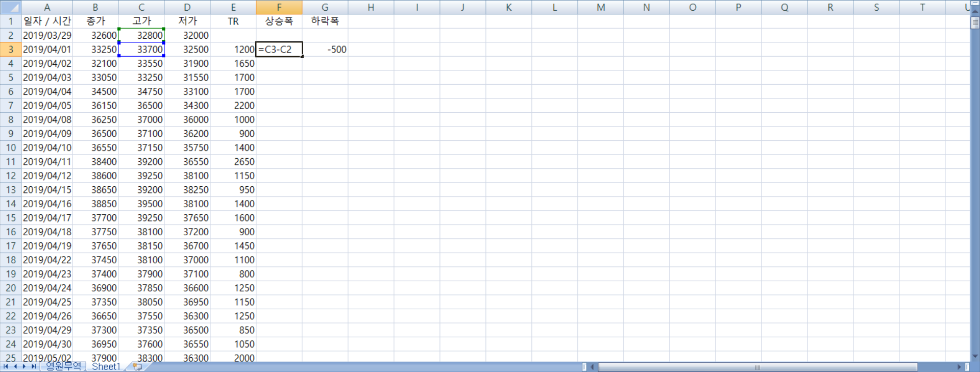Jump to last sheet with navigation arrow
Screen dimensions: 980x372
tap(34, 367)
